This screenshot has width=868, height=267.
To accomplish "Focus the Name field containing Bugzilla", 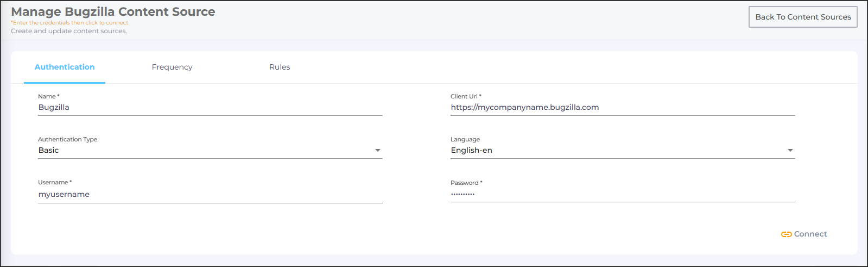I will click(210, 108).
